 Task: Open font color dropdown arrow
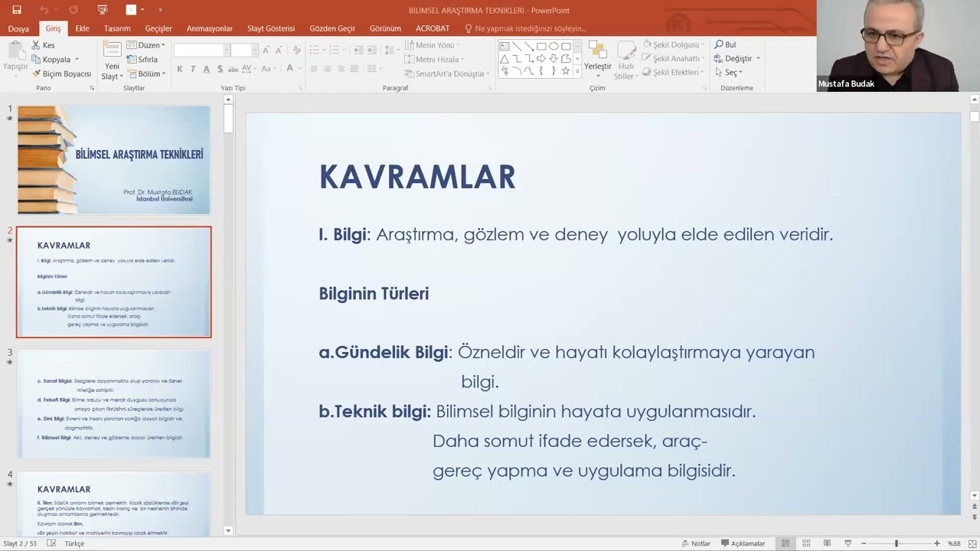pos(299,69)
